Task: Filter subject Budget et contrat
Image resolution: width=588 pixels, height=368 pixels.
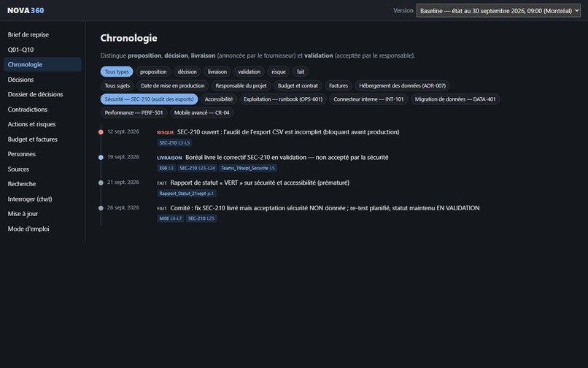Action: pos(298,85)
